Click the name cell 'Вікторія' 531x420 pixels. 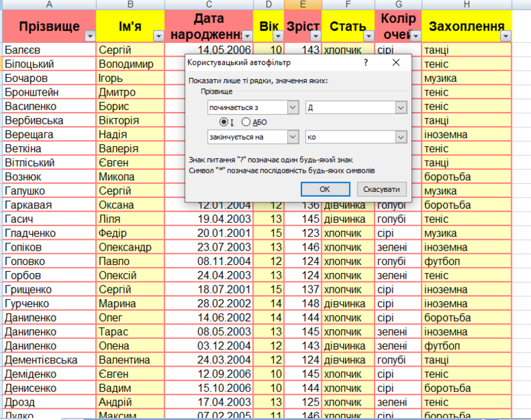point(131,120)
